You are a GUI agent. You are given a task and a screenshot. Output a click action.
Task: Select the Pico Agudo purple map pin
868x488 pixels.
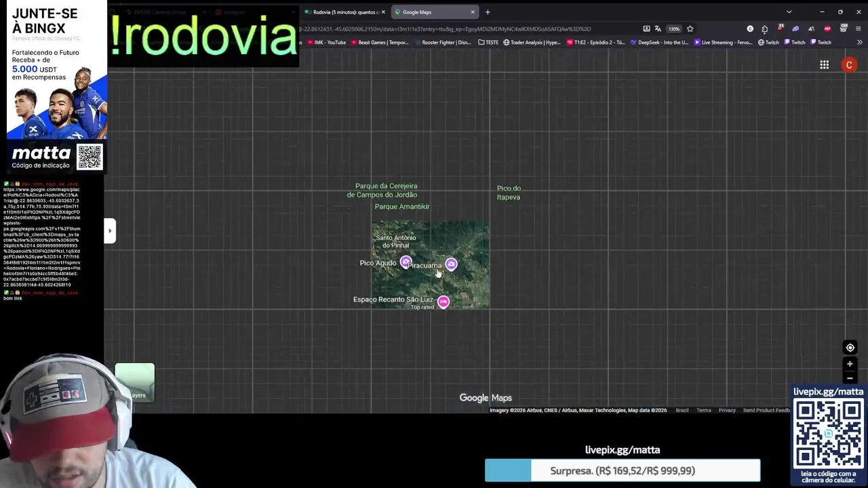coord(406,262)
